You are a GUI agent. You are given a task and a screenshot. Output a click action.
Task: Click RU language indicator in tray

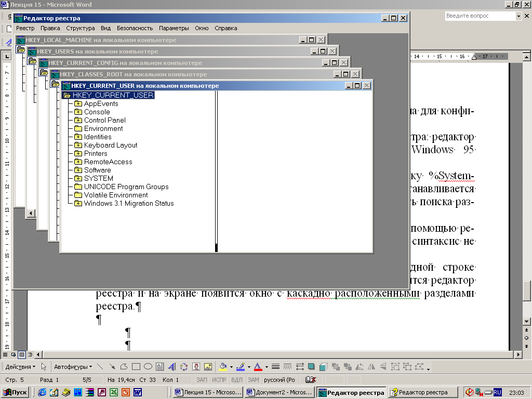497,392
